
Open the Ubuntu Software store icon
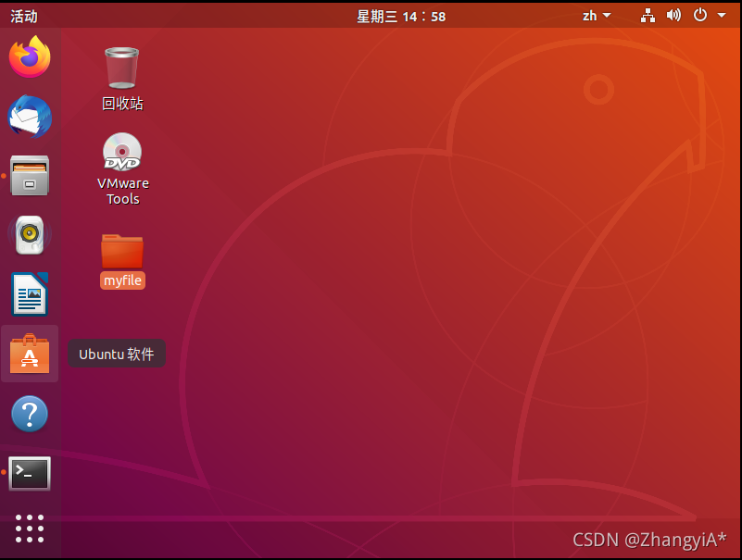coord(30,354)
